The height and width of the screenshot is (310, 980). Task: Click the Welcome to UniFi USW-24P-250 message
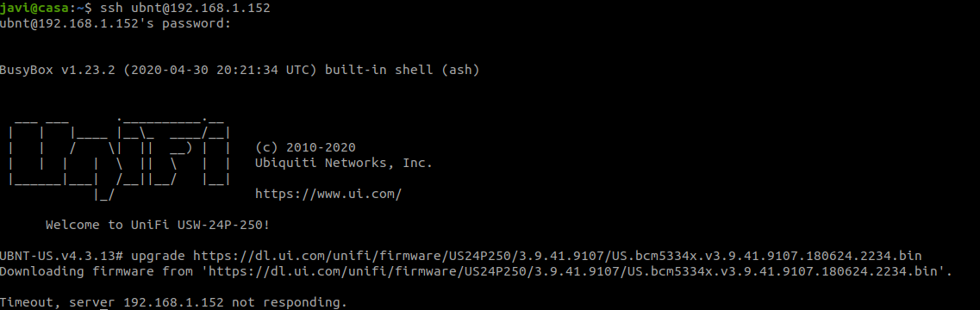(158, 225)
